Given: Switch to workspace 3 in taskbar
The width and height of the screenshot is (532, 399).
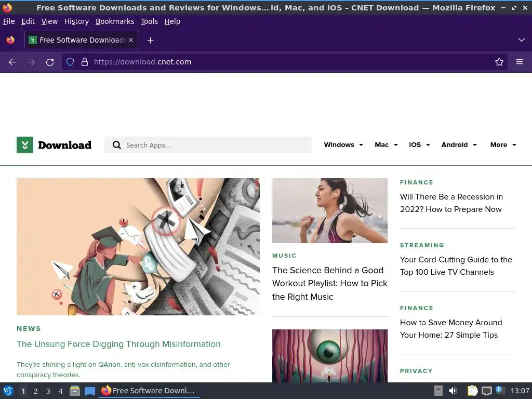Looking at the screenshot, I should pyautogui.click(x=48, y=391).
